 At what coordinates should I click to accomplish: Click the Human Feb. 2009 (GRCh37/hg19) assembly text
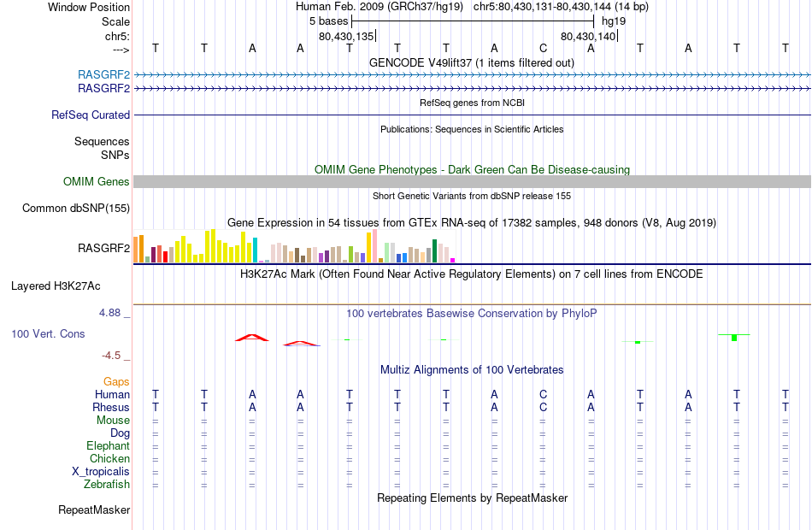point(380,7)
